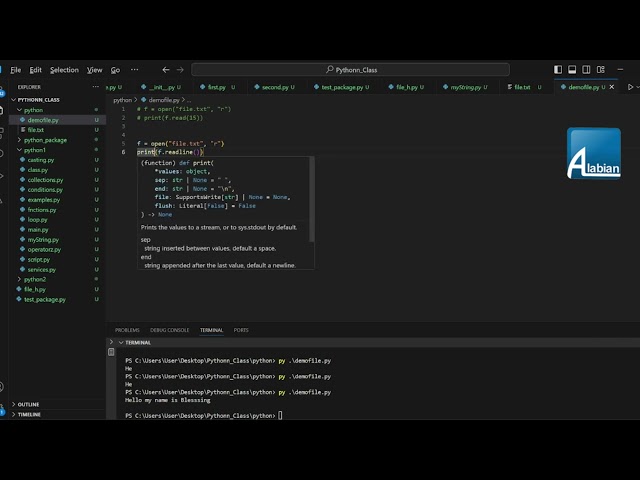The height and width of the screenshot is (480, 640).
Task: Place cursor on line 5 open statement
Action: pyautogui.click(x=181, y=144)
